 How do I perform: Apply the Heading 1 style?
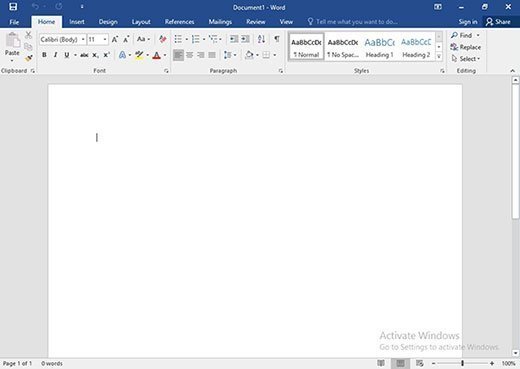[380, 47]
